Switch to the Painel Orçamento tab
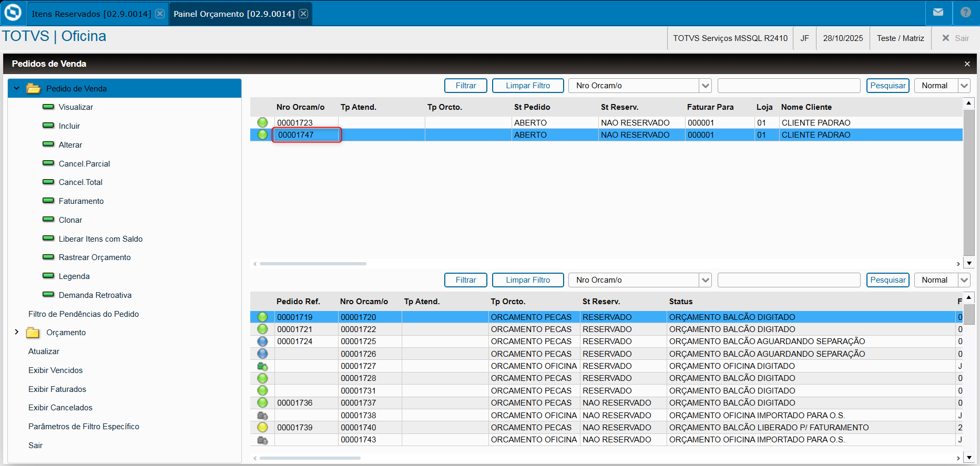 [234, 14]
